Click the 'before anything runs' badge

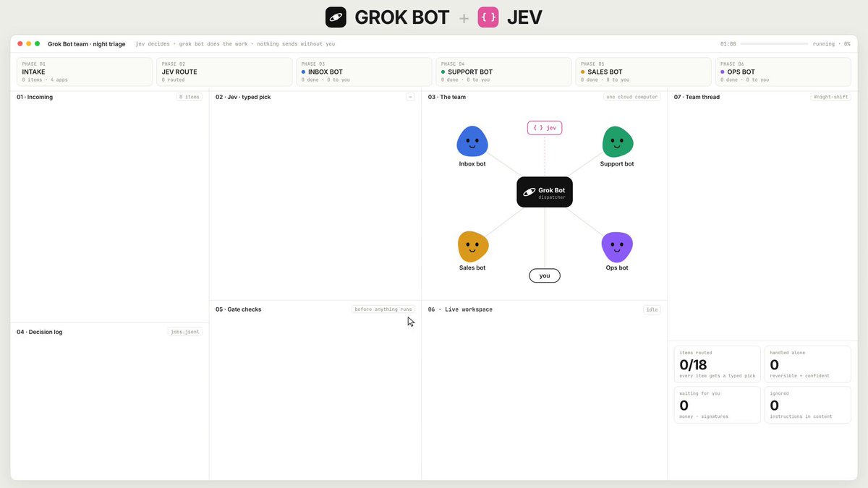click(383, 309)
